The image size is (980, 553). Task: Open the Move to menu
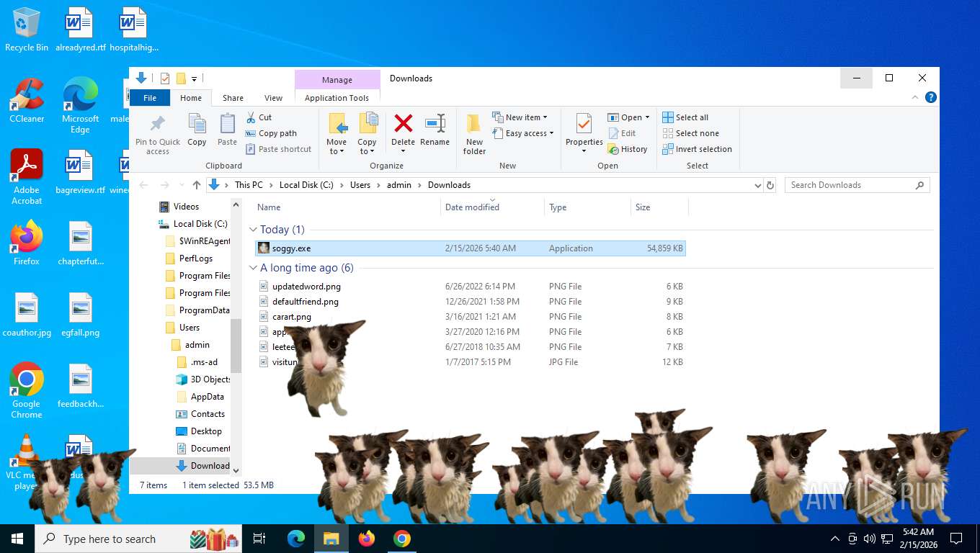337,134
